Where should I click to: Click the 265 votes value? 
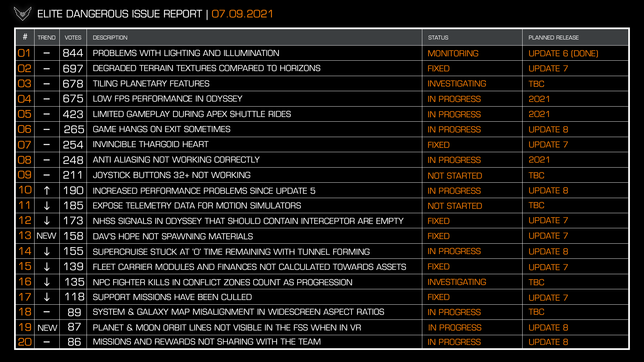pyautogui.click(x=74, y=129)
